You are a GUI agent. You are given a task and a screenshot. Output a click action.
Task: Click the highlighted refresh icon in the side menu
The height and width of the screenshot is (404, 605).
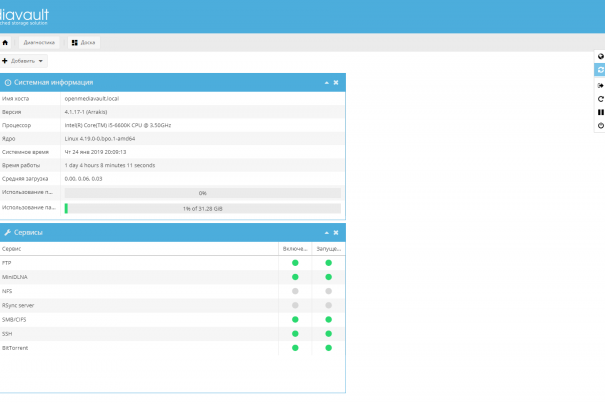[600, 70]
